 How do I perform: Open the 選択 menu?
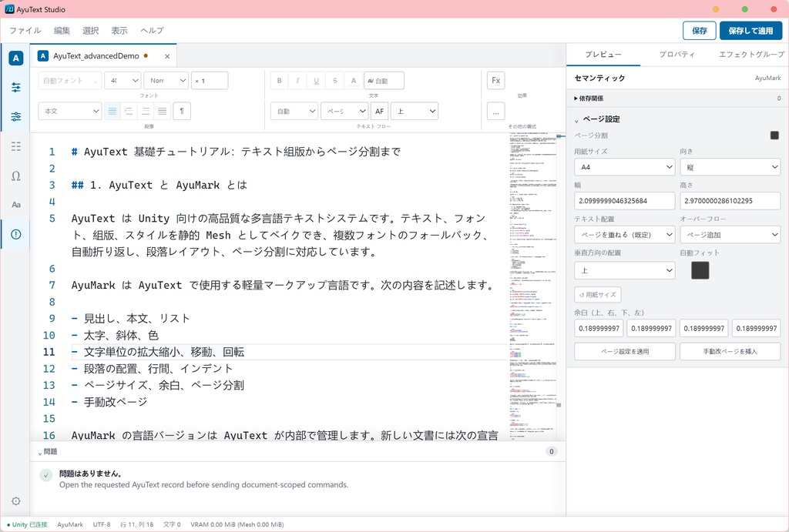(91, 31)
